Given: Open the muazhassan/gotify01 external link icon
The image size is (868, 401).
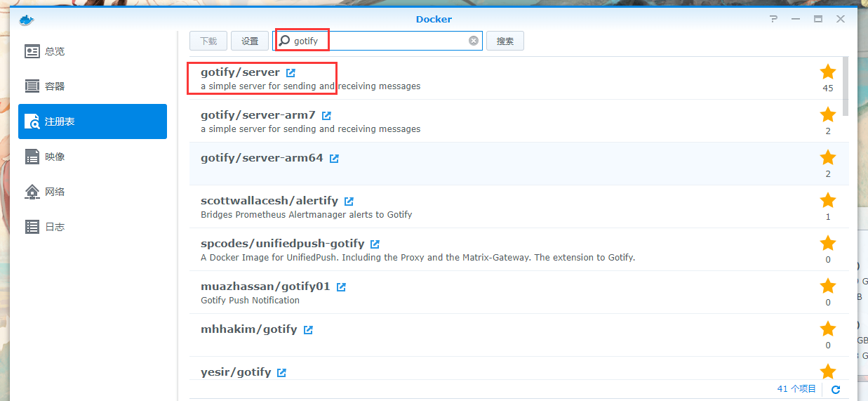Looking at the screenshot, I should point(341,287).
